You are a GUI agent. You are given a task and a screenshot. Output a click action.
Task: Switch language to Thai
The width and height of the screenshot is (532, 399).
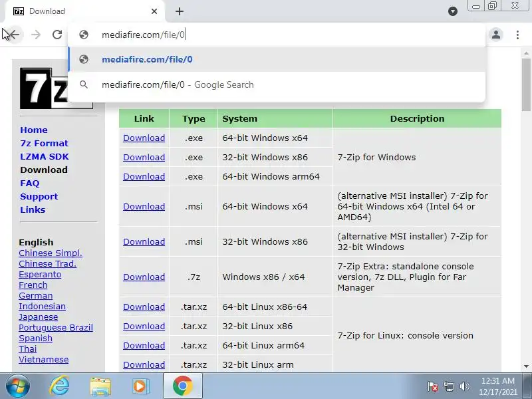pyautogui.click(x=27, y=348)
